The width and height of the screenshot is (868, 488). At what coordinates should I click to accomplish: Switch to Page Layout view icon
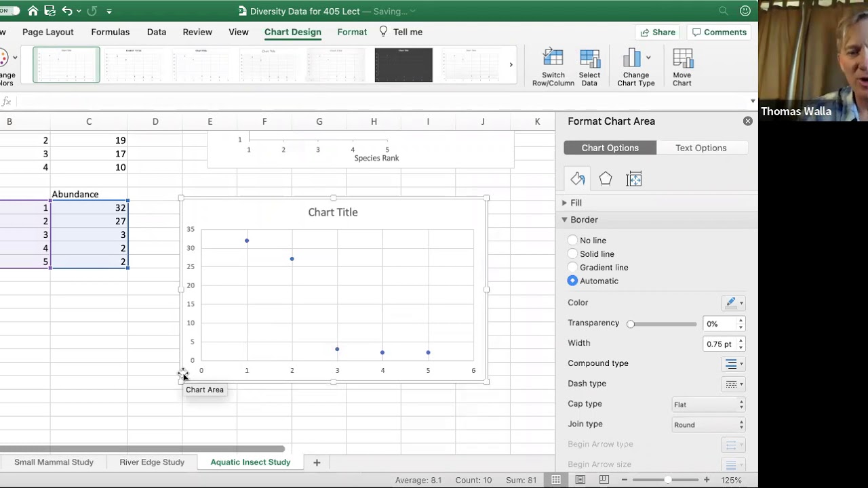580,480
